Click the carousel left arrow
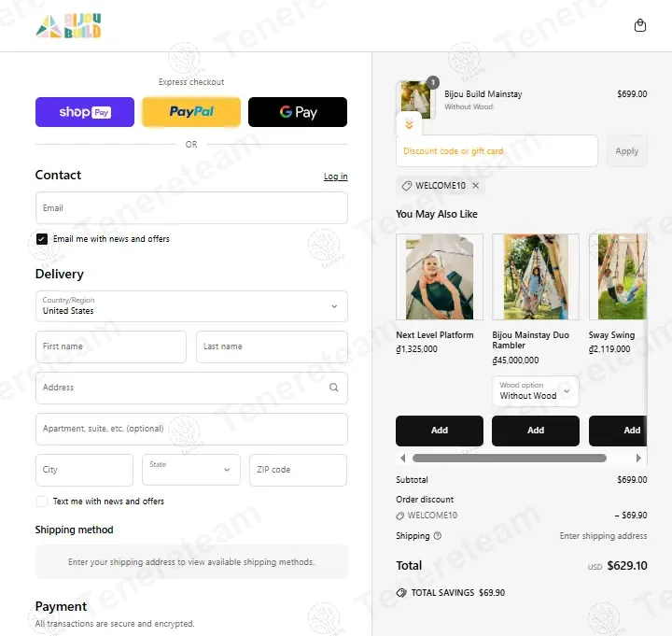 click(402, 458)
